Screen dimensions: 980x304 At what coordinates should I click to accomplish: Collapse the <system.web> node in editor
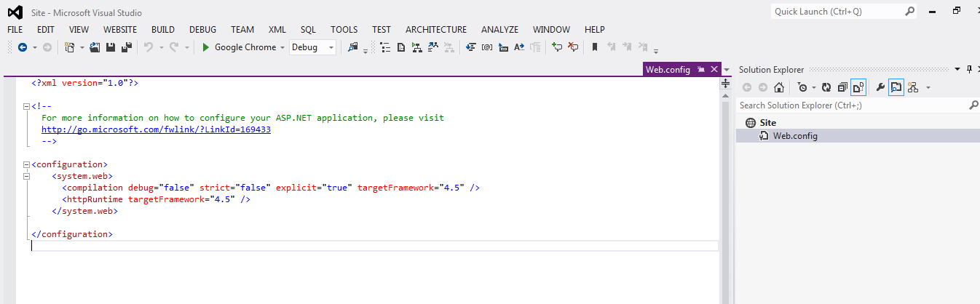27,177
